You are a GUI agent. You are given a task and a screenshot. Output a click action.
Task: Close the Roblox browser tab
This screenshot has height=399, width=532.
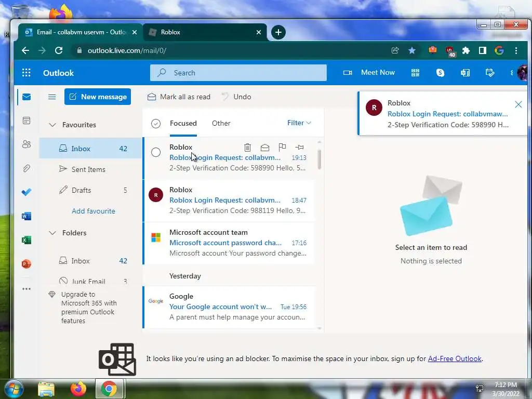[259, 32]
